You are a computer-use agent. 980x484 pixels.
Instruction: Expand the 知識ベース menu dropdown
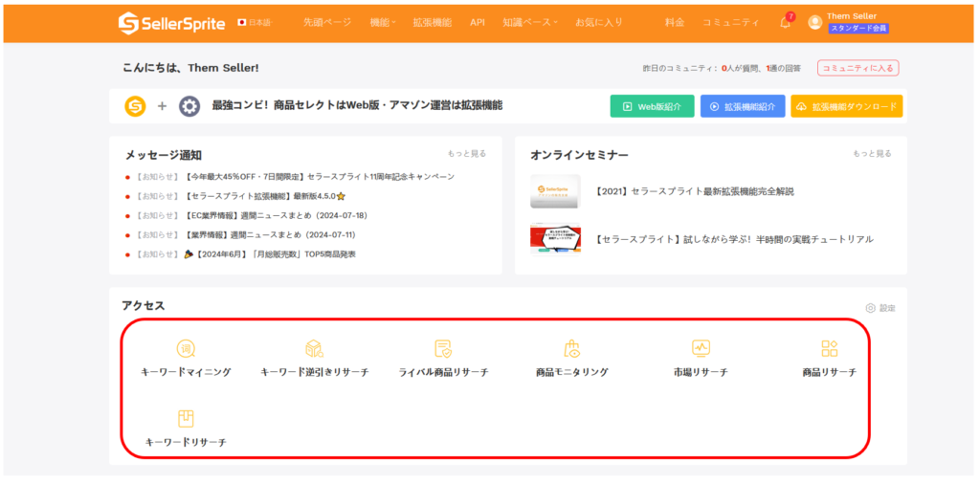tap(529, 22)
